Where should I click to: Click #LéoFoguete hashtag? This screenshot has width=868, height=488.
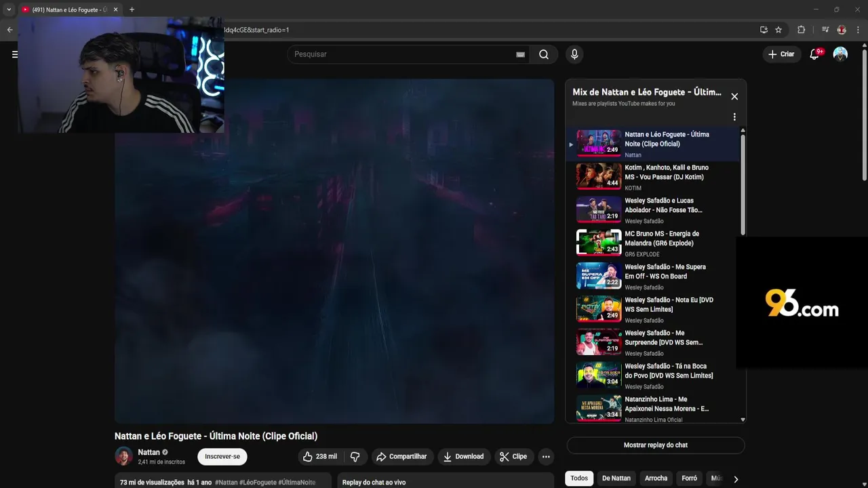[258, 483]
